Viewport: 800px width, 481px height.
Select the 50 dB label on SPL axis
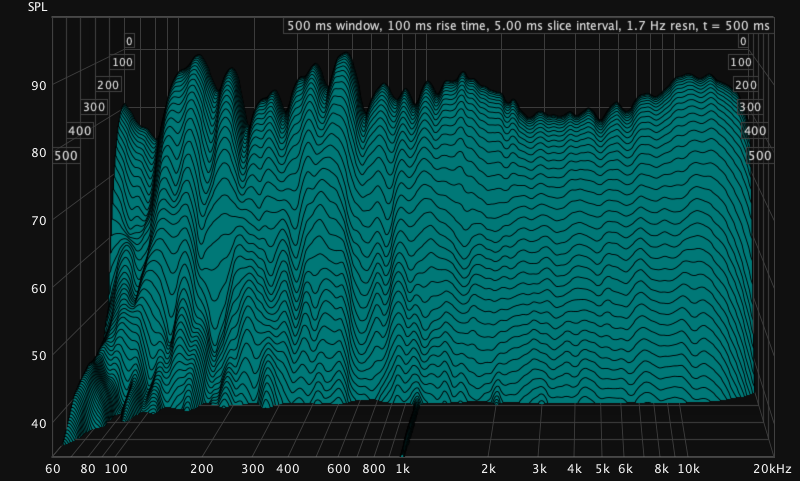[x=39, y=356]
